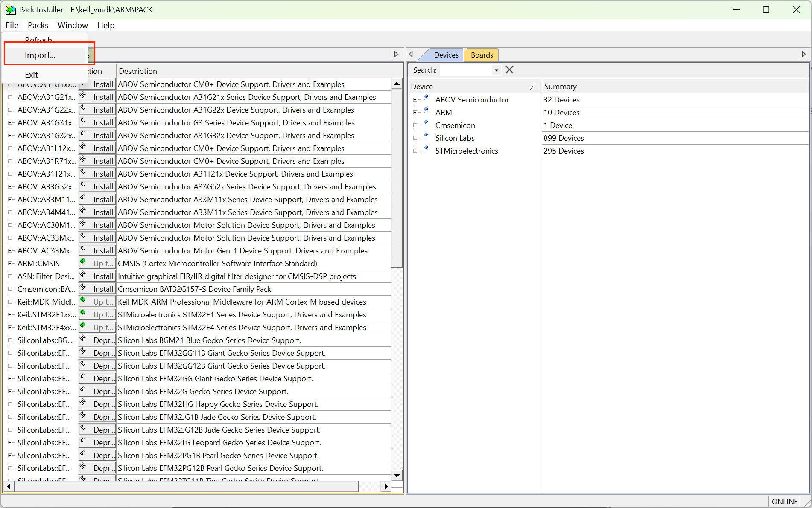Click ONLINE status bar indicator

(x=785, y=502)
